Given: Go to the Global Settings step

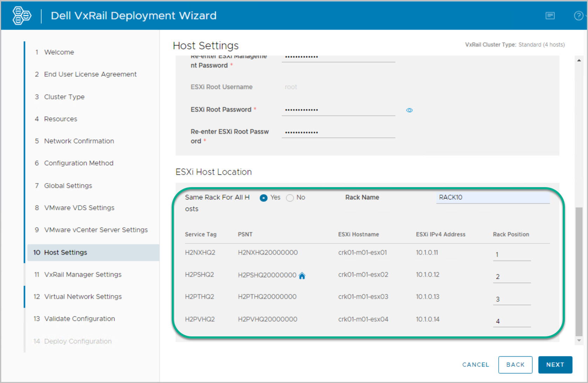Looking at the screenshot, I should [68, 186].
